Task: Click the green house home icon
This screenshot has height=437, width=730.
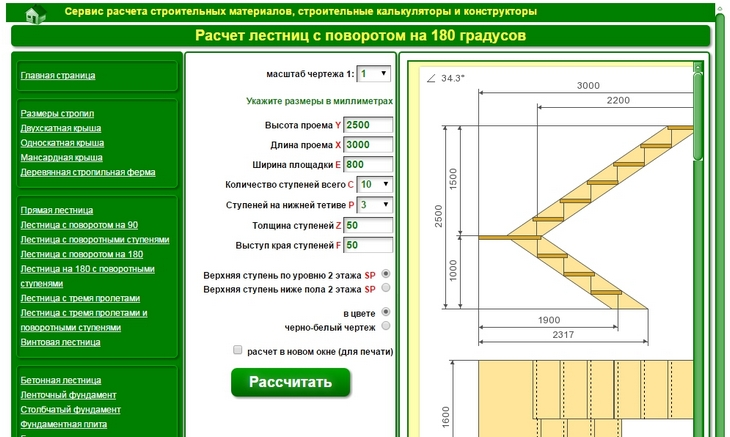Action: [36, 13]
